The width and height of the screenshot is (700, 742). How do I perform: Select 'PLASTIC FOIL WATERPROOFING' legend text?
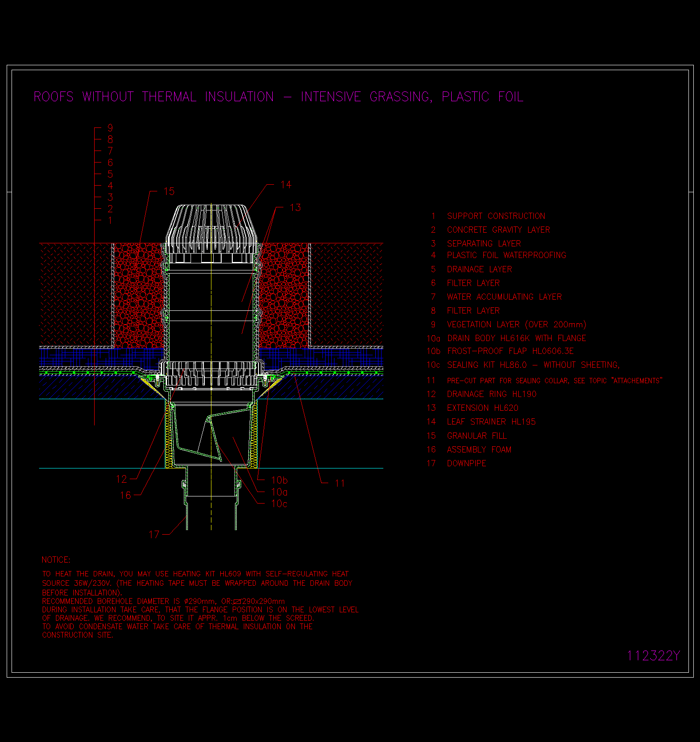coord(506,255)
